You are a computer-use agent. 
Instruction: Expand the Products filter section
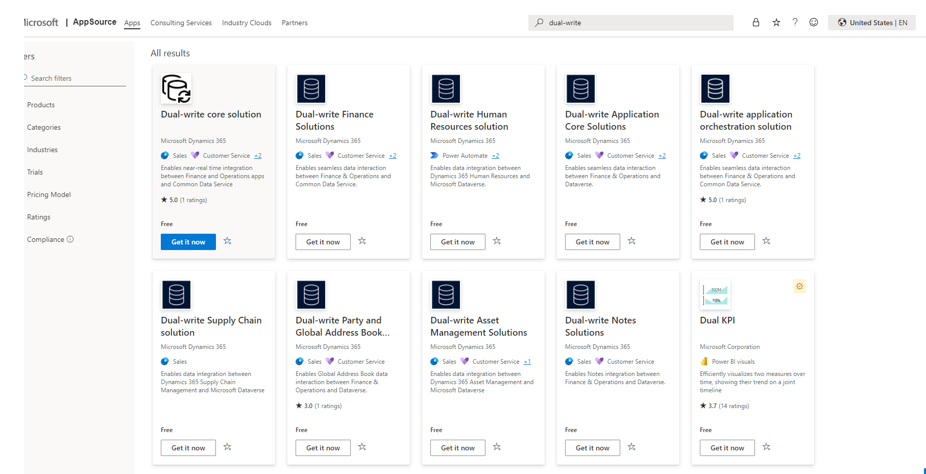41,105
